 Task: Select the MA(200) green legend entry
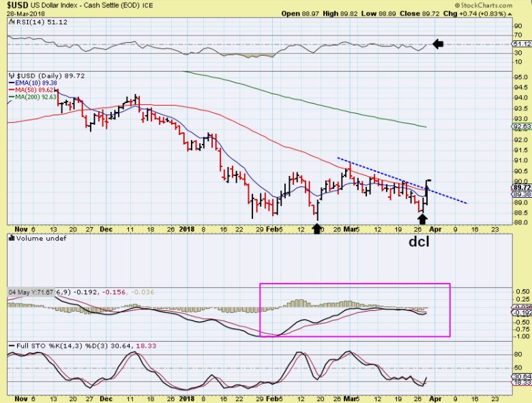pos(33,97)
